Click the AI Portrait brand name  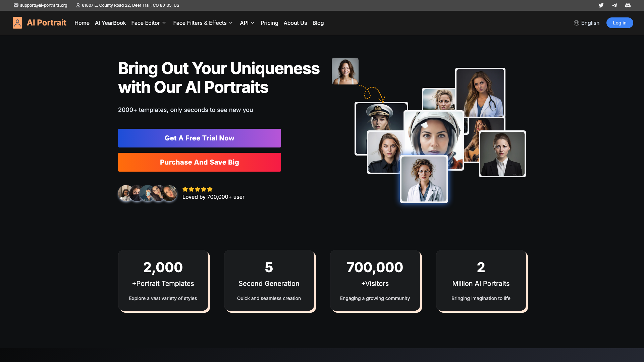[47, 23]
